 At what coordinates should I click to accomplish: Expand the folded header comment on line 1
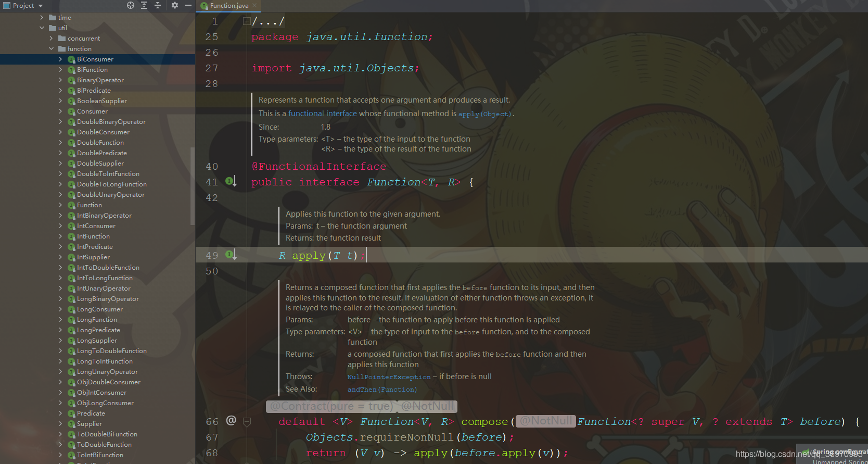pos(247,21)
